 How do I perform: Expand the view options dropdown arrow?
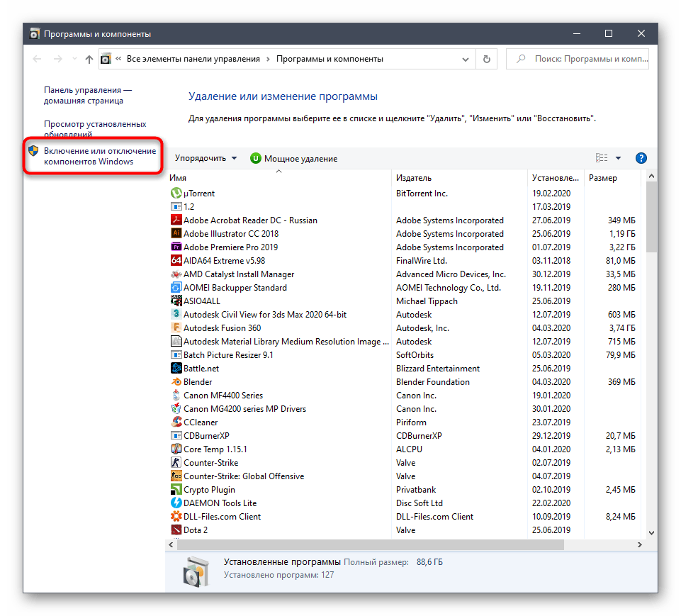click(x=618, y=158)
